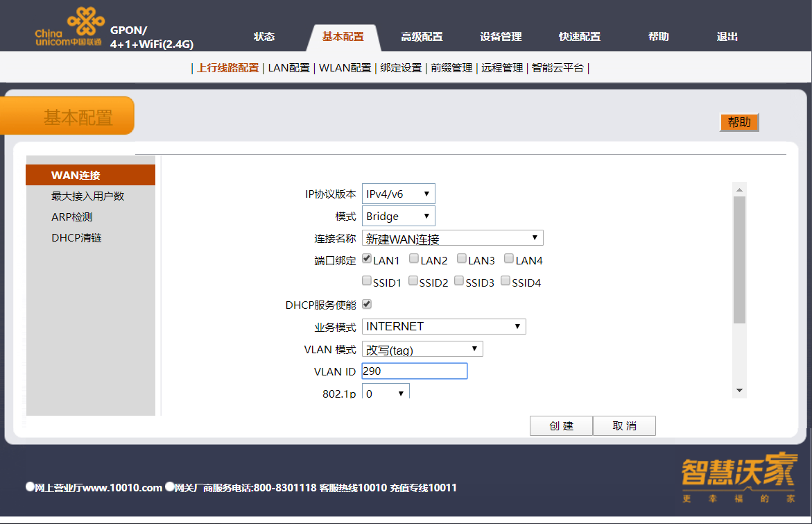
Task: Open the 业务模式 INTERNET dropdown
Action: pyautogui.click(x=444, y=326)
